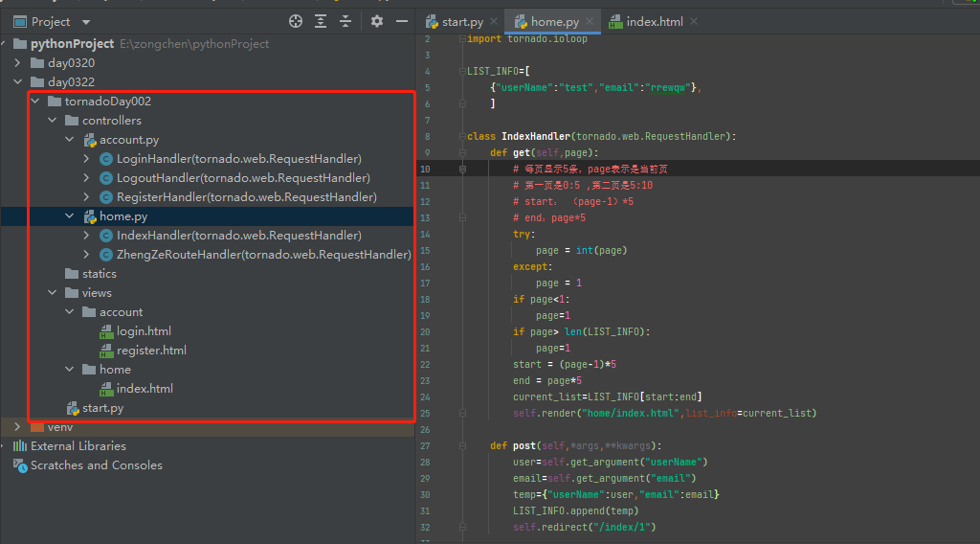The height and width of the screenshot is (544, 980).
Task: Click the LoginHandler class icon
Action: coord(106,159)
